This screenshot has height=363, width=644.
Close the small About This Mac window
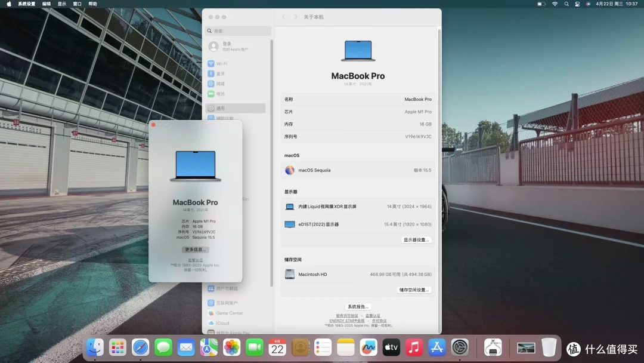click(153, 125)
